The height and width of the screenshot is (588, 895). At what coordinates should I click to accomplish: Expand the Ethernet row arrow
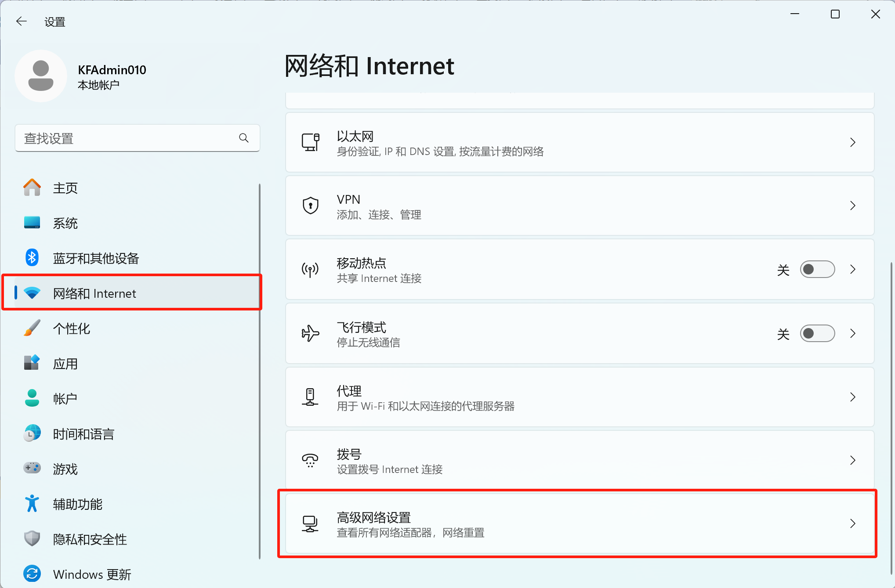pyautogui.click(x=853, y=142)
